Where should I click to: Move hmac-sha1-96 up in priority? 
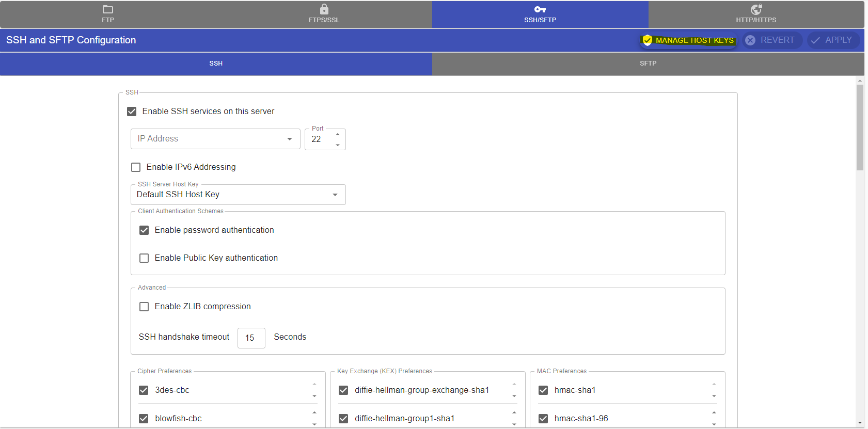(x=714, y=413)
